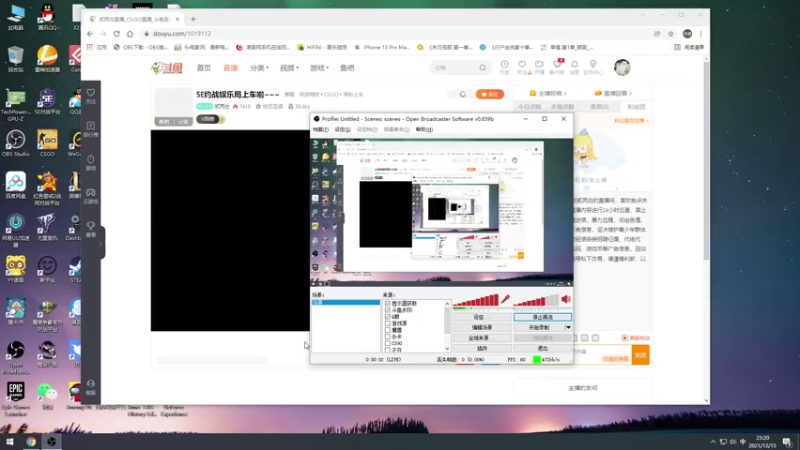Image resolution: width=800 pixels, height=450 pixels.
Task: Open the Windows Start menu
Action: tap(10, 441)
